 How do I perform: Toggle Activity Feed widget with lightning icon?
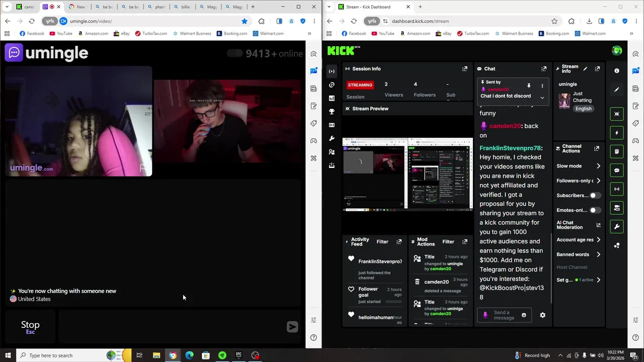point(617,133)
